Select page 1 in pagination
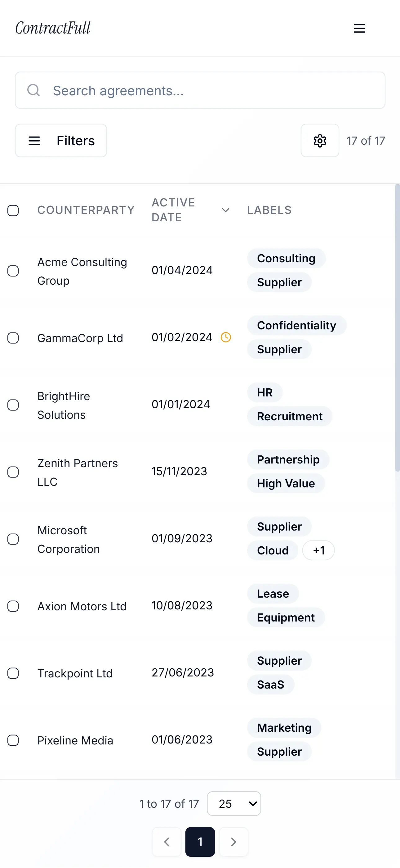 (200, 842)
